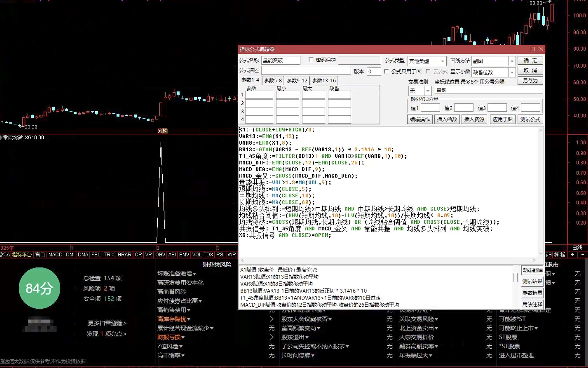This screenshot has height=368, width=588.
Task: Click the 值4 input field
Action: 530,108
